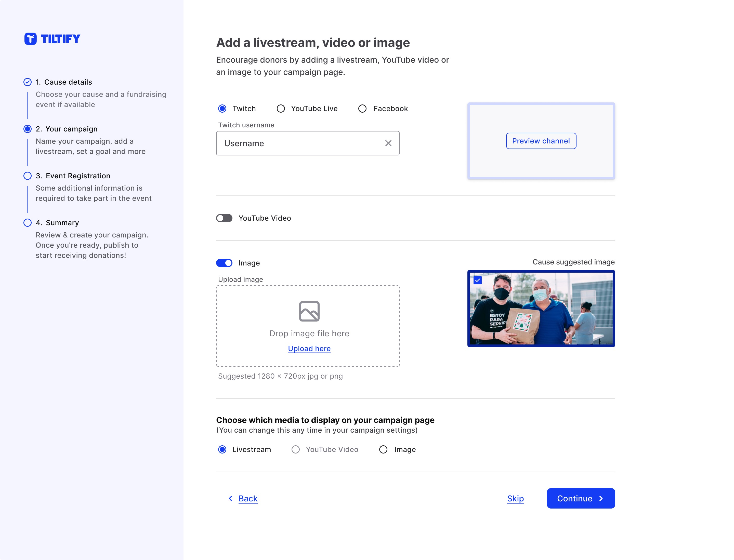The height and width of the screenshot is (560, 734).
Task: Click the Cause suggested image caption
Action: click(573, 262)
